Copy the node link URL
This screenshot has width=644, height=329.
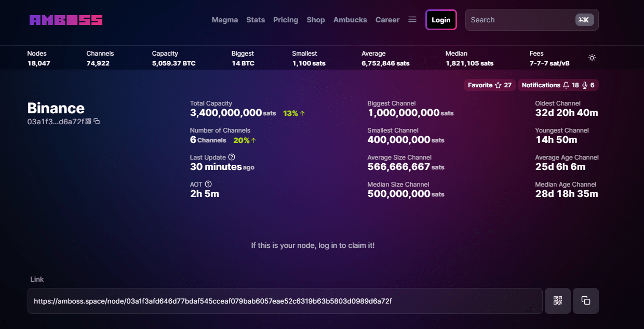(586, 300)
